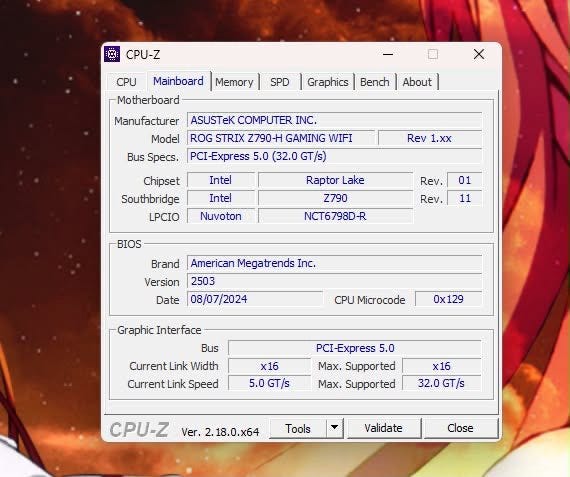This screenshot has width=570, height=477.
Task: Click the Model field ROG STRIX Z790-H
Action: tap(281, 139)
